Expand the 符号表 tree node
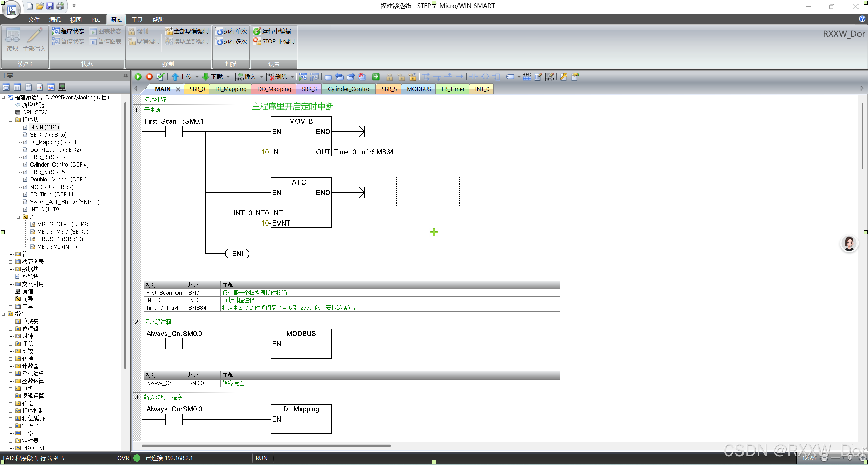The height and width of the screenshot is (465, 868). tap(11, 254)
